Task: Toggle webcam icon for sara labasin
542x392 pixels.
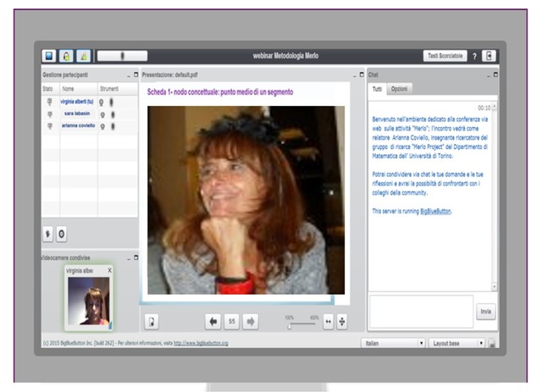Action: point(102,115)
